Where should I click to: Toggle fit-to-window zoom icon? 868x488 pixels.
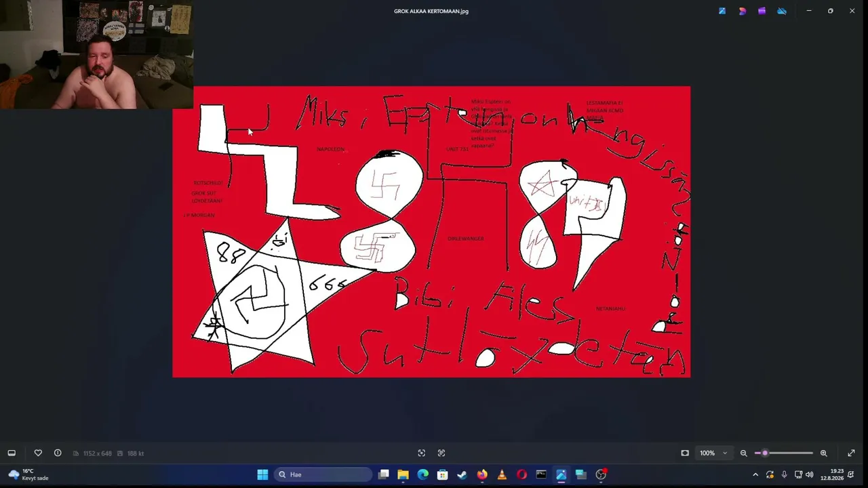coord(685,453)
